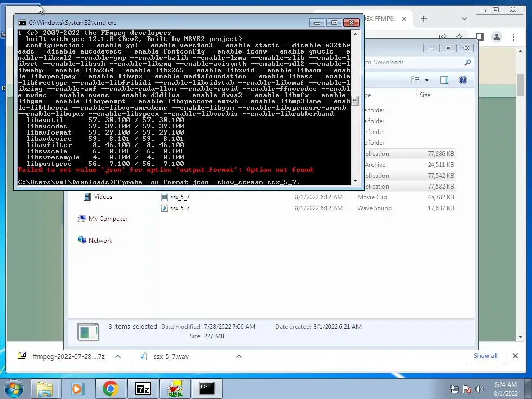532x399 pixels.
Task: Select the ssx_5_7 Movie Clip file
Action: [x=307, y=197]
